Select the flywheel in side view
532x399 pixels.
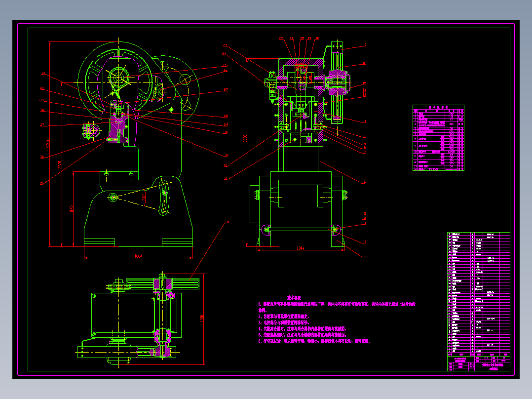pyautogui.click(x=119, y=81)
